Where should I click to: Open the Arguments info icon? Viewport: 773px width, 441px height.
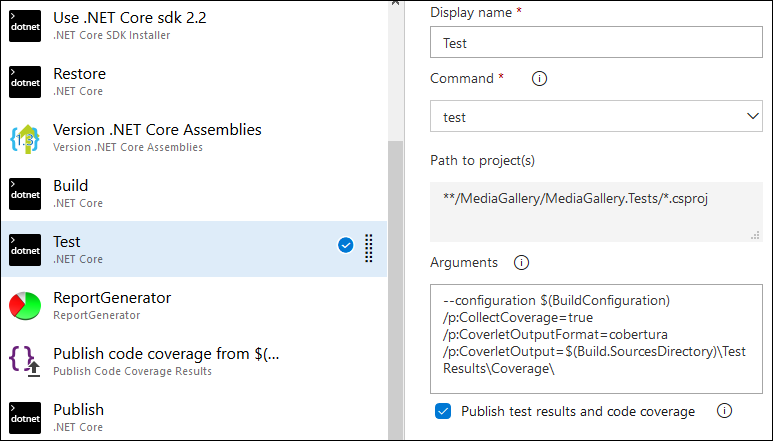click(x=521, y=263)
